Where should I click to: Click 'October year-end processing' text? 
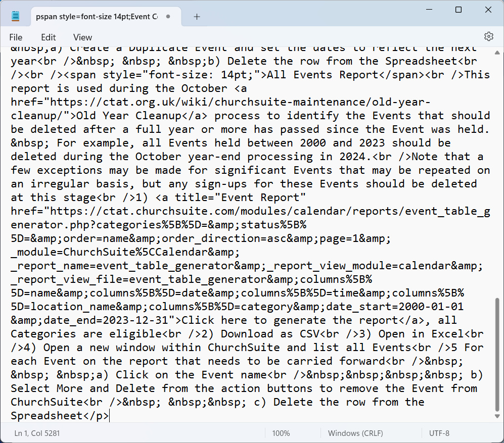tap(224, 157)
